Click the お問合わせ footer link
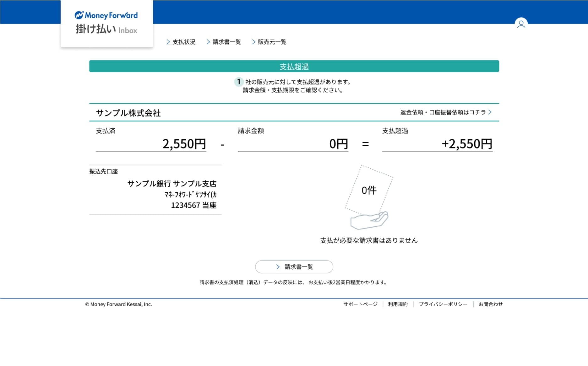 (x=490, y=304)
